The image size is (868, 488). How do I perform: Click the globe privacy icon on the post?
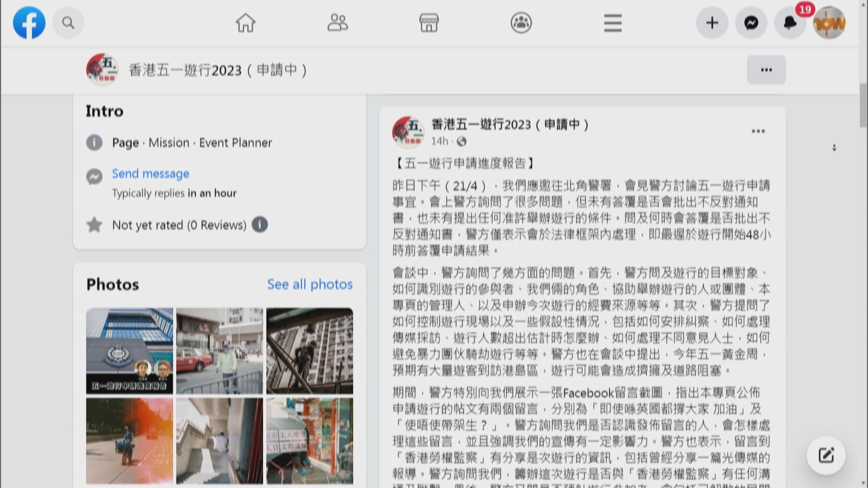tap(462, 142)
